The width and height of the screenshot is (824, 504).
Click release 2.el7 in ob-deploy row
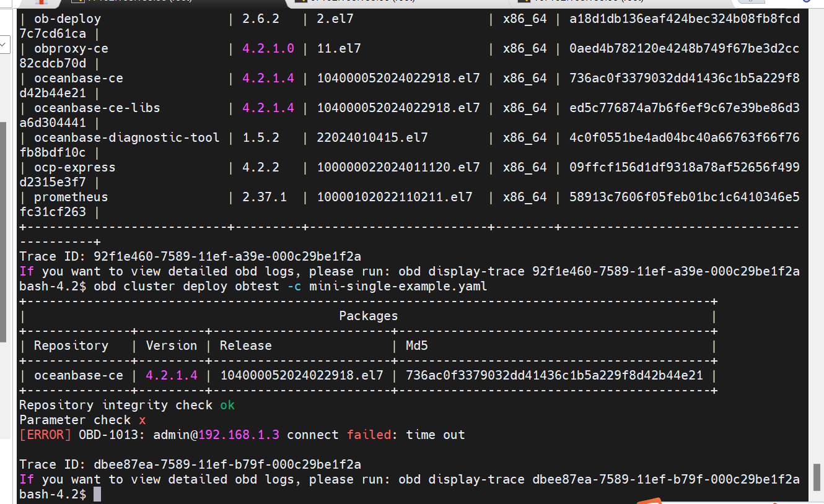[x=335, y=19]
